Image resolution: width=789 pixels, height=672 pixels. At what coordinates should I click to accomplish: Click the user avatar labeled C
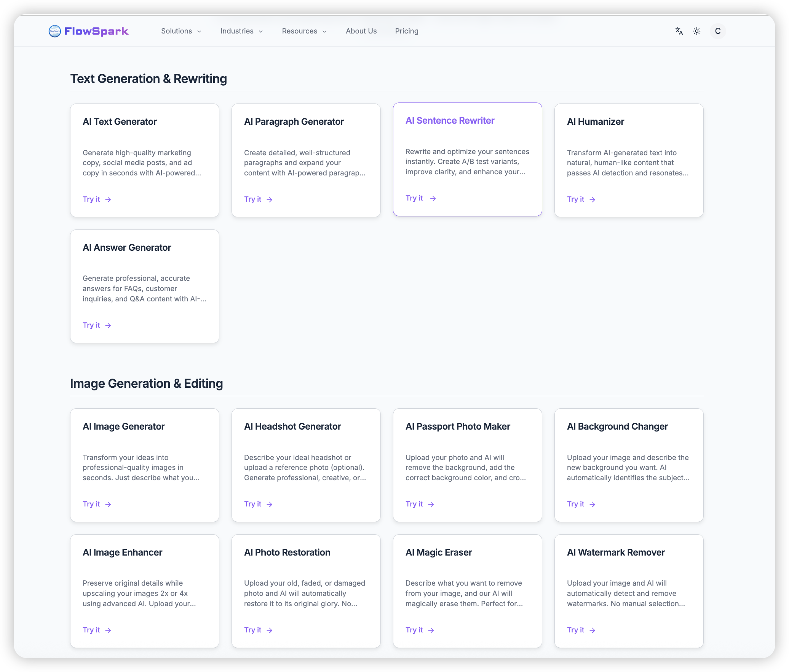pos(718,31)
